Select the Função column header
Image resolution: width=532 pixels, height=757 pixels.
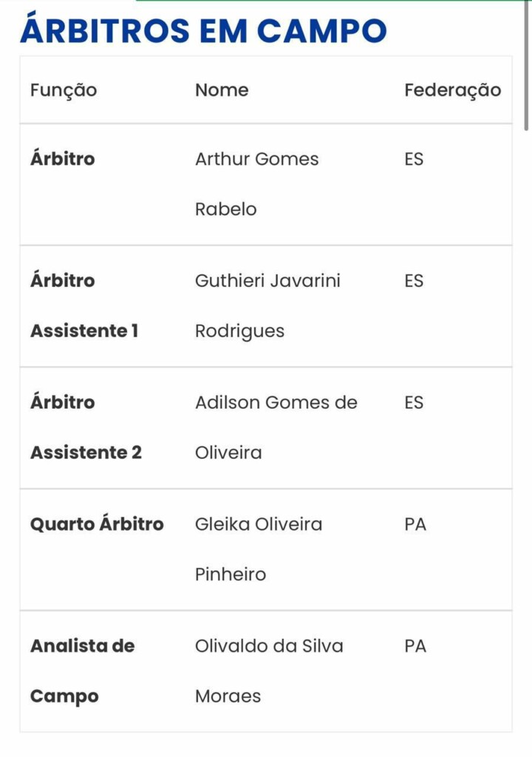64,90
